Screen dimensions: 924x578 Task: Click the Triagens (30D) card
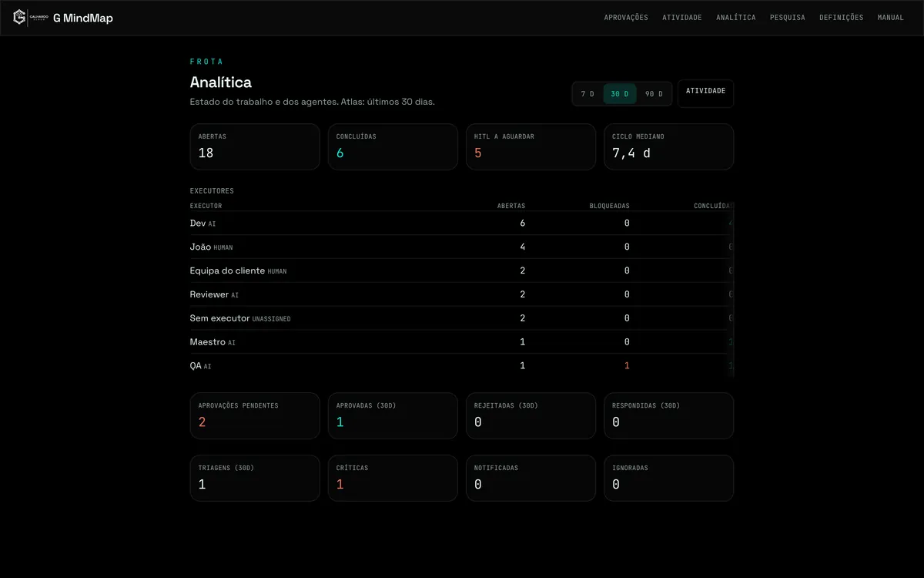[255, 478]
